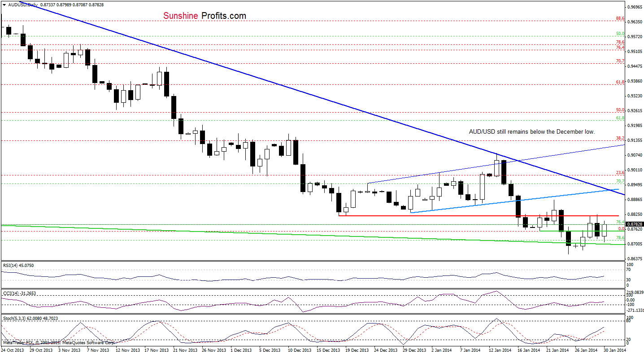Click price axis value 0.86375
Image resolution: width=644 pixels, height=354 pixels.
(635, 259)
